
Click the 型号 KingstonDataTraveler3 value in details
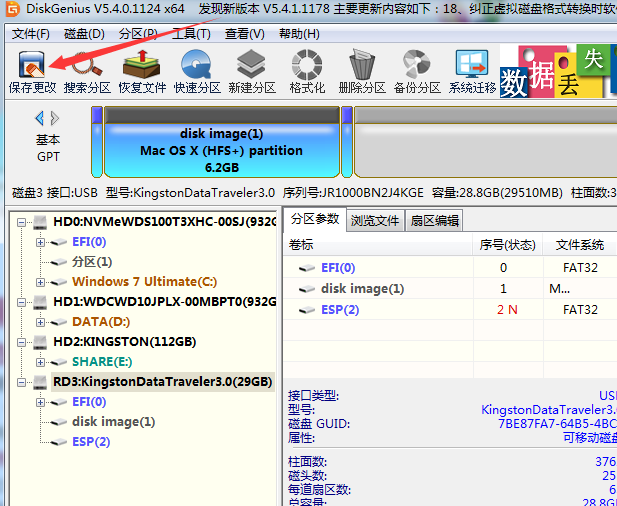click(549, 410)
